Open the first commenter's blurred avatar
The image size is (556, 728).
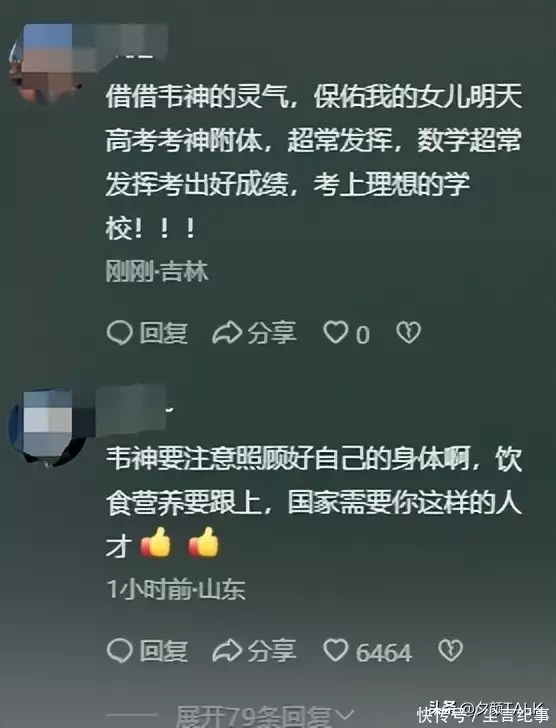coord(44,62)
